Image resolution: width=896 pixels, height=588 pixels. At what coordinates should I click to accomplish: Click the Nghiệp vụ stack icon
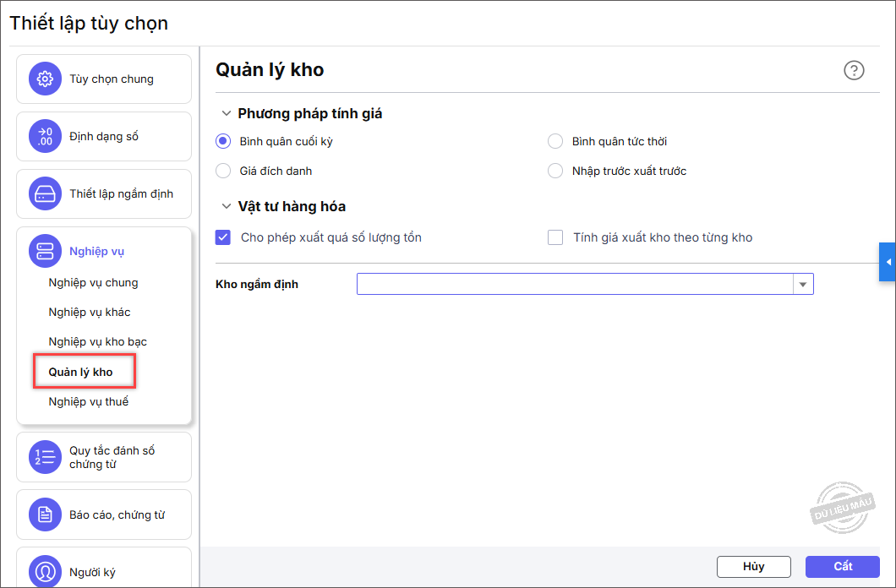(46, 252)
